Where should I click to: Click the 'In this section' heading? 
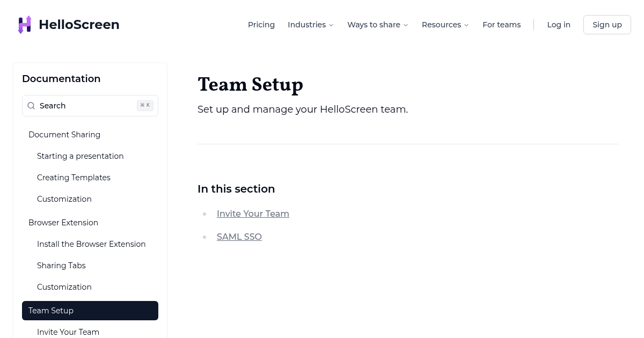tap(236, 189)
